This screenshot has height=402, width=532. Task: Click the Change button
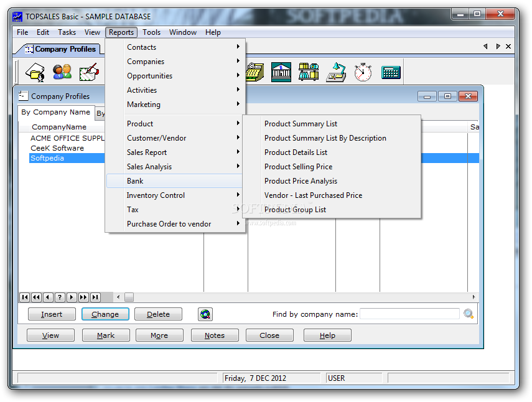tap(105, 314)
